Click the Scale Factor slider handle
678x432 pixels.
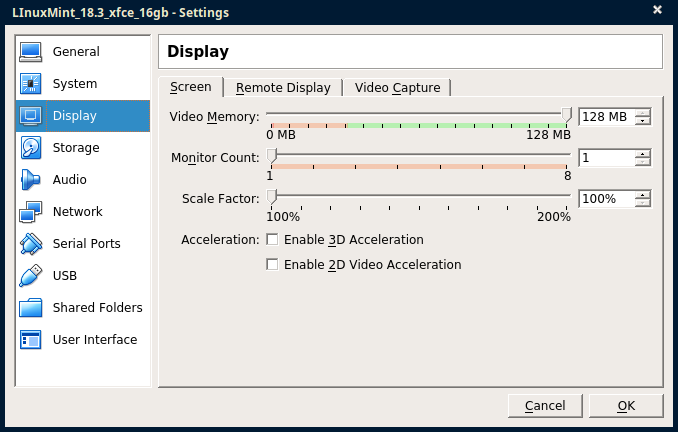(x=272, y=197)
